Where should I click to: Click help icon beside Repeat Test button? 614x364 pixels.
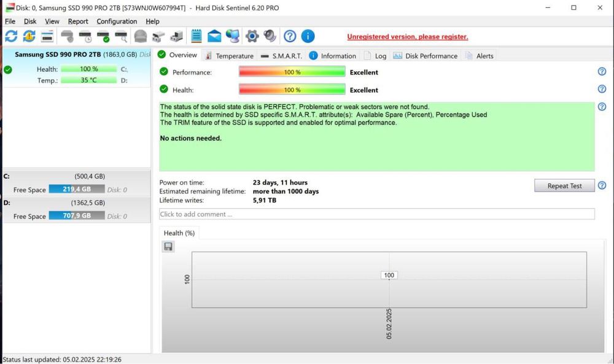[602, 185]
